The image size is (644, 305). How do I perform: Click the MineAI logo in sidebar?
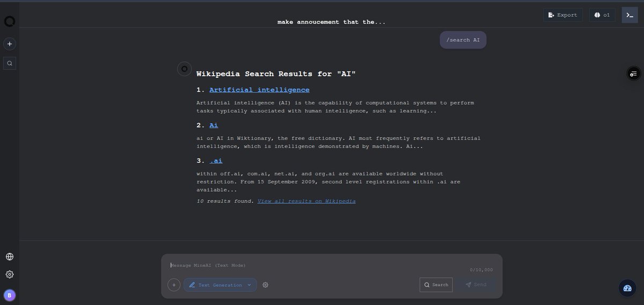pos(10,21)
